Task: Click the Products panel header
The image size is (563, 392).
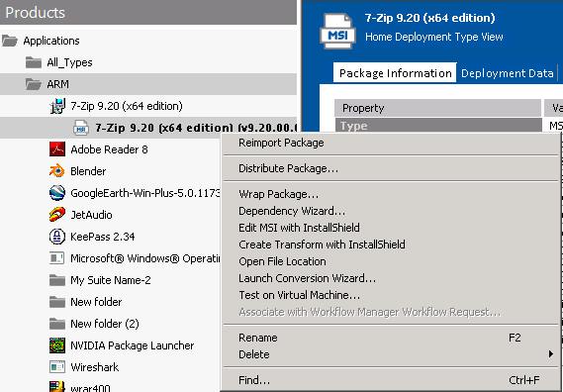Action: coord(148,12)
